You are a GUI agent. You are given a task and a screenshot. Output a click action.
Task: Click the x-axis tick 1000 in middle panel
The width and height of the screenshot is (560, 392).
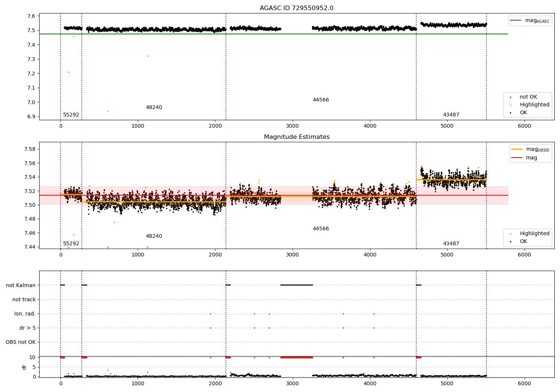(138, 255)
